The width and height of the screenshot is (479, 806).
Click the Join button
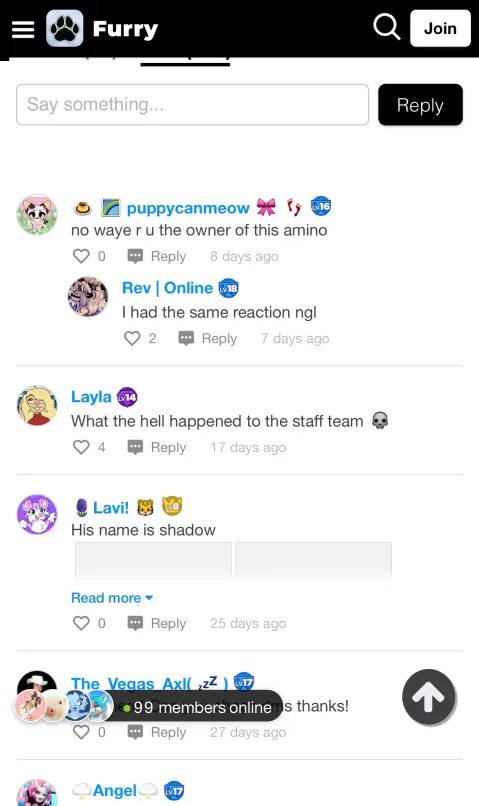(440, 28)
